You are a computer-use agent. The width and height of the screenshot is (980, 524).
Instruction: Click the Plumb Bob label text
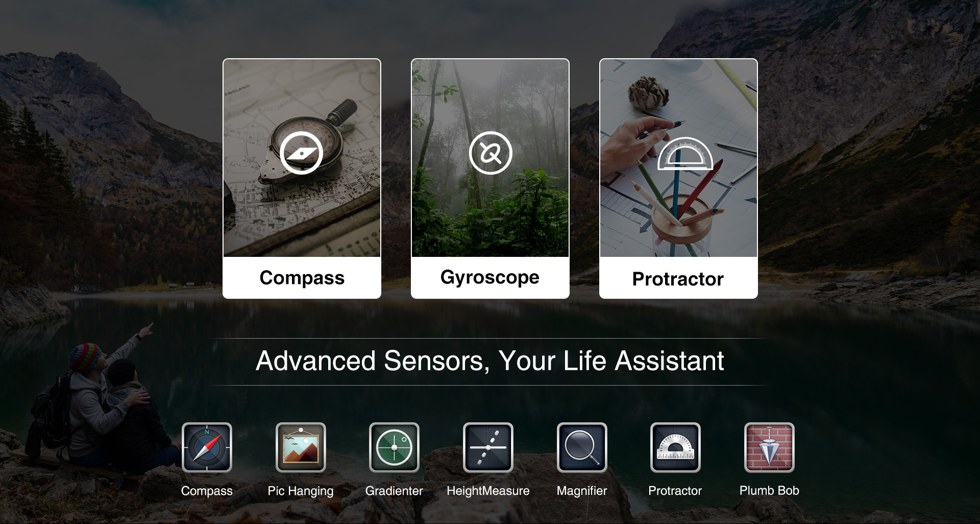769,490
